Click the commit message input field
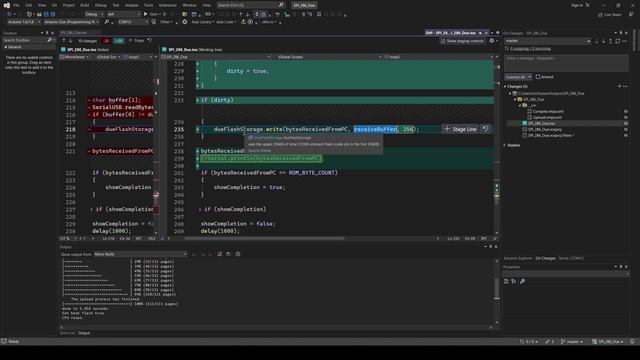The height and width of the screenshot is (360, 640). (x=566, y=63)
